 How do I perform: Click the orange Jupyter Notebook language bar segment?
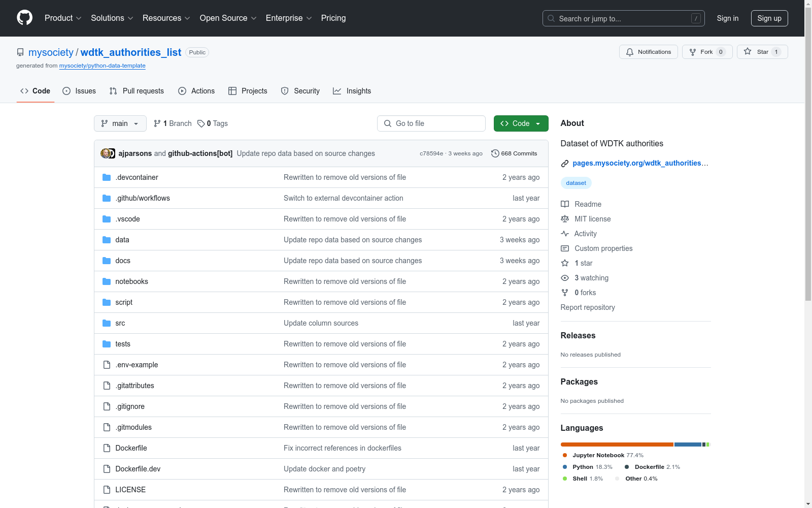click(617, 444)
